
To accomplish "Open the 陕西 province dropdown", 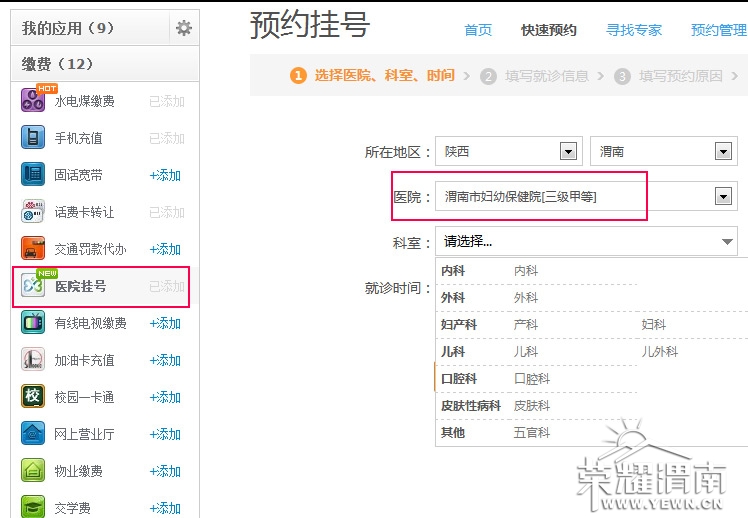I will pyautogui.click(x=568, y=152).
